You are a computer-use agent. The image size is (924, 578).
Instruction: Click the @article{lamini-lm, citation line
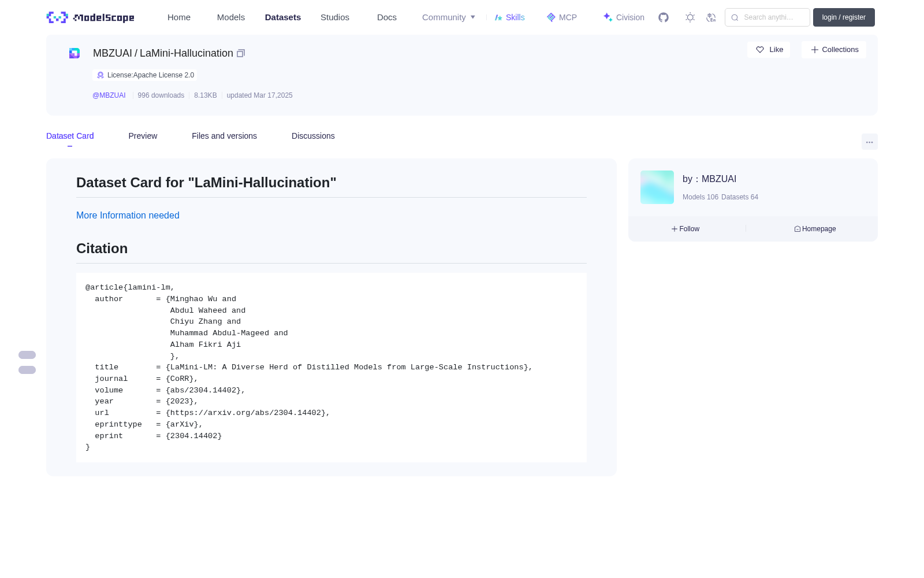tap(130, 287)
